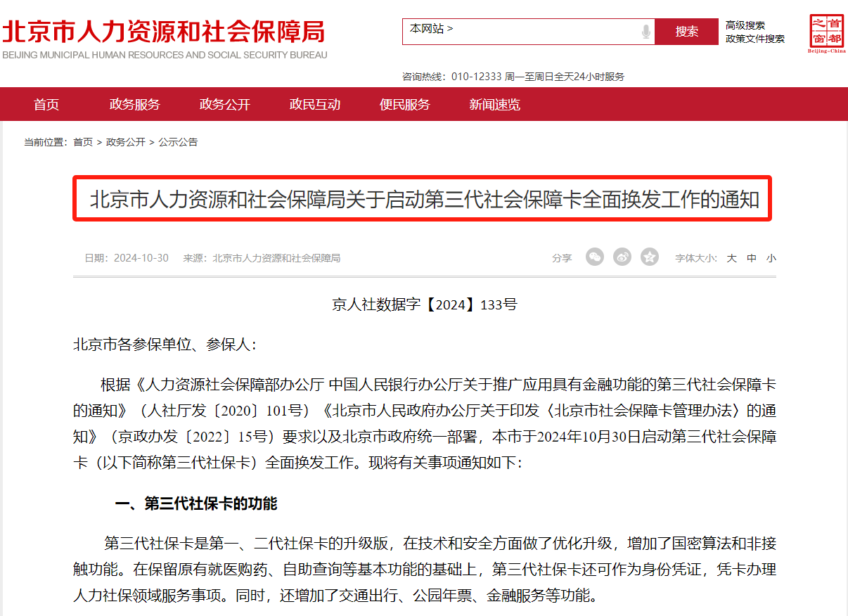The width and height of the screenshot is (848, 616).
Task: Set font size to small (小)
Action: point(771,258)
